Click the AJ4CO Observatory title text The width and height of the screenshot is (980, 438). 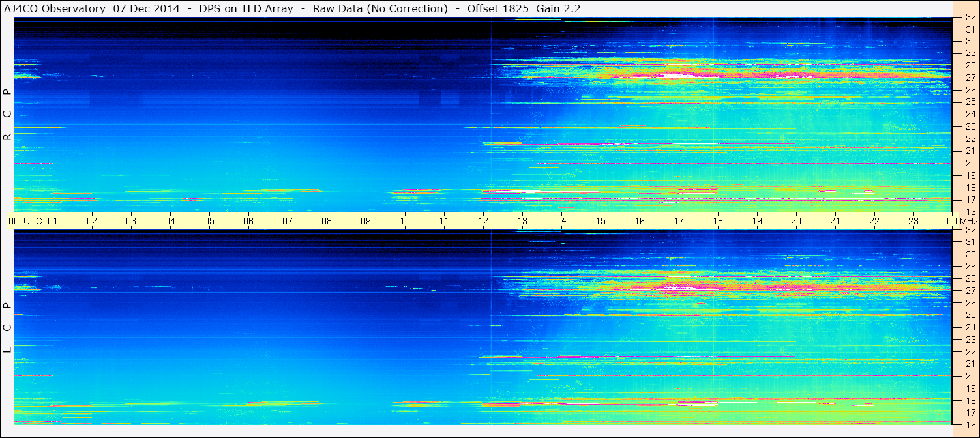tap(53, 8)
